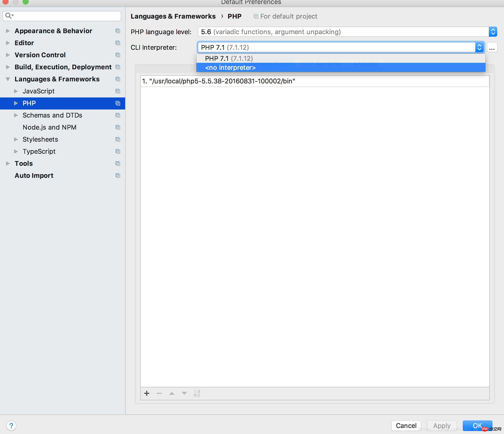Expand the JavaScript subtree
The height and width of the screenshot is (434, 504).
16,91
